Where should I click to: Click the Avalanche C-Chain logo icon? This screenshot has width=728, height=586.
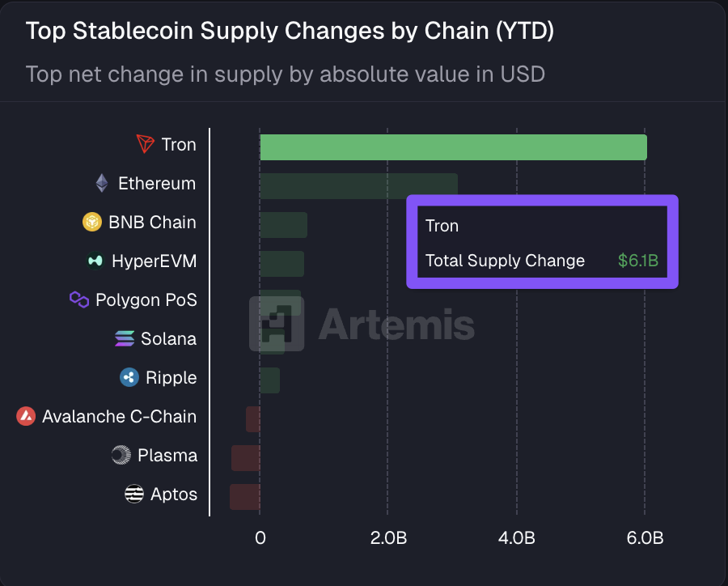[26, 417]
